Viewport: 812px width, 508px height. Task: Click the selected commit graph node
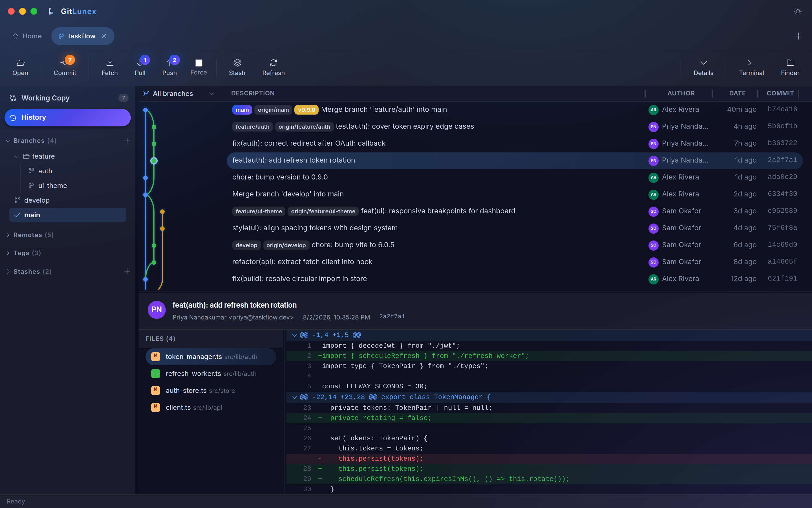(154, 161)
